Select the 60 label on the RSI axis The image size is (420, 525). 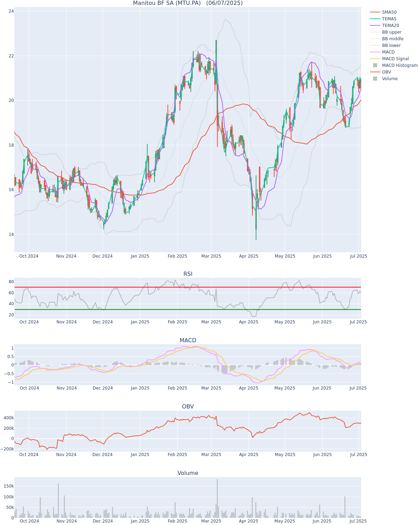tap(11, 293)
